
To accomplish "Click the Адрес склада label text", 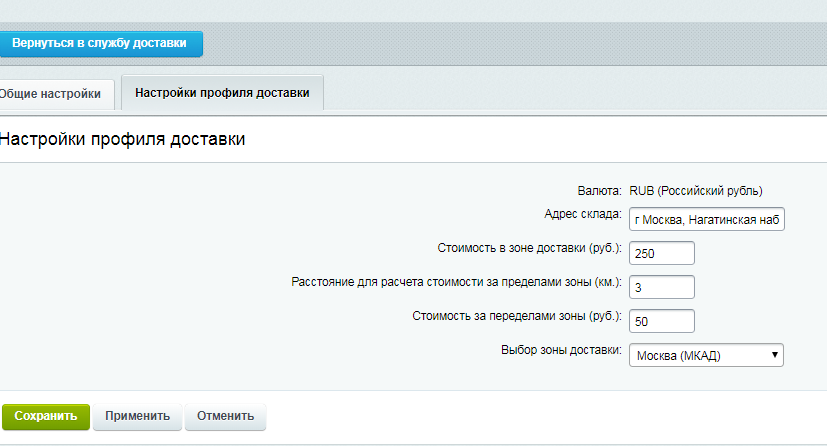I will pyautogui.click(x=583, y=214).
